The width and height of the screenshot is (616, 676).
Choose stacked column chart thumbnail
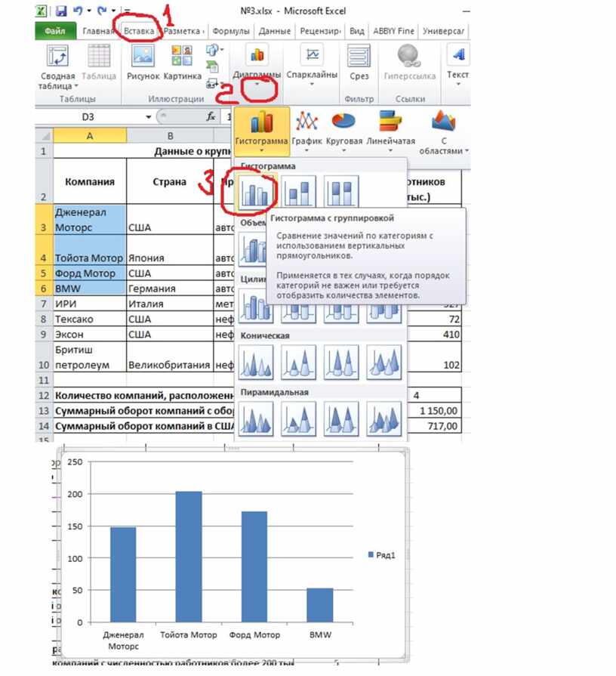[x=298, y=193]
